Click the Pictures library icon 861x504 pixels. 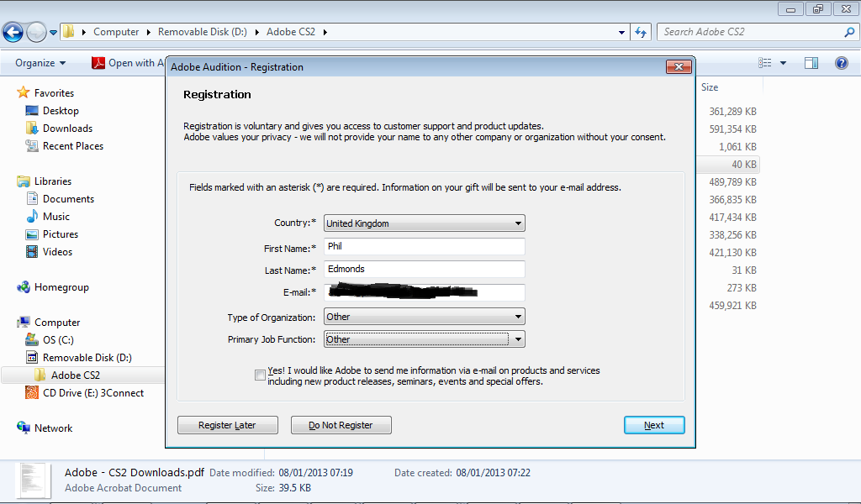tap(33, 234)
